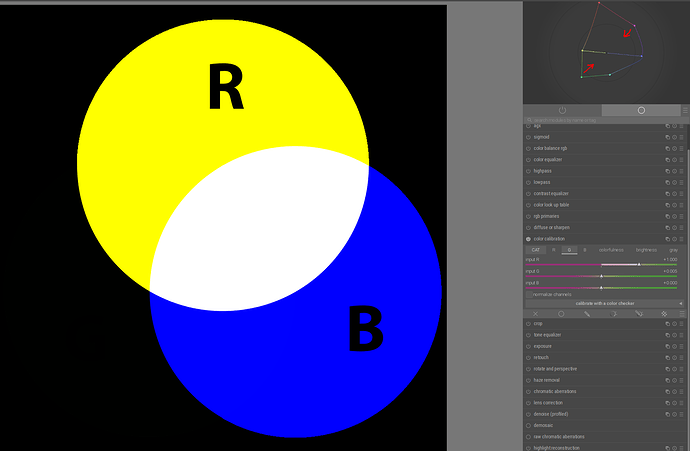Click reset icon for the exposure module

(x=675, y=346)
